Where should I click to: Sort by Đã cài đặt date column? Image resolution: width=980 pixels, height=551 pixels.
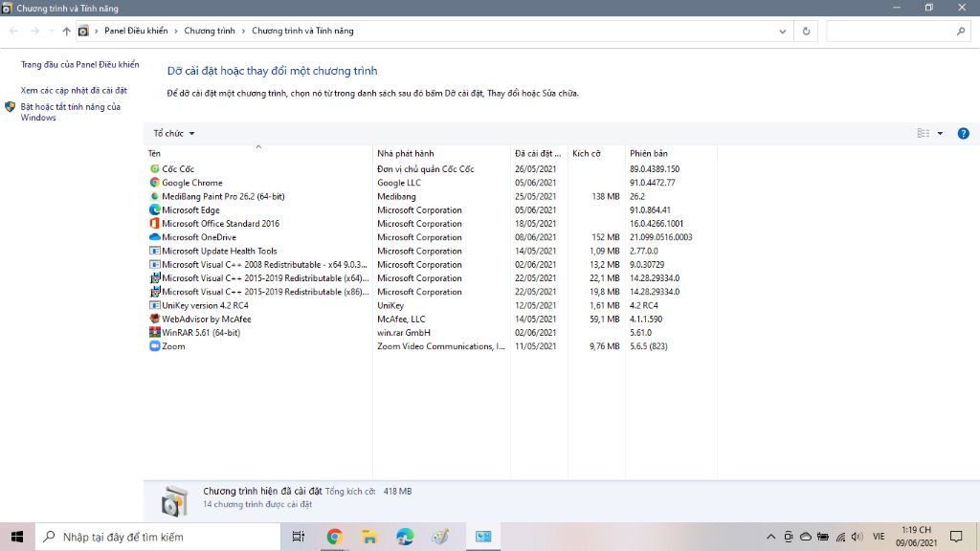point(539,153)
